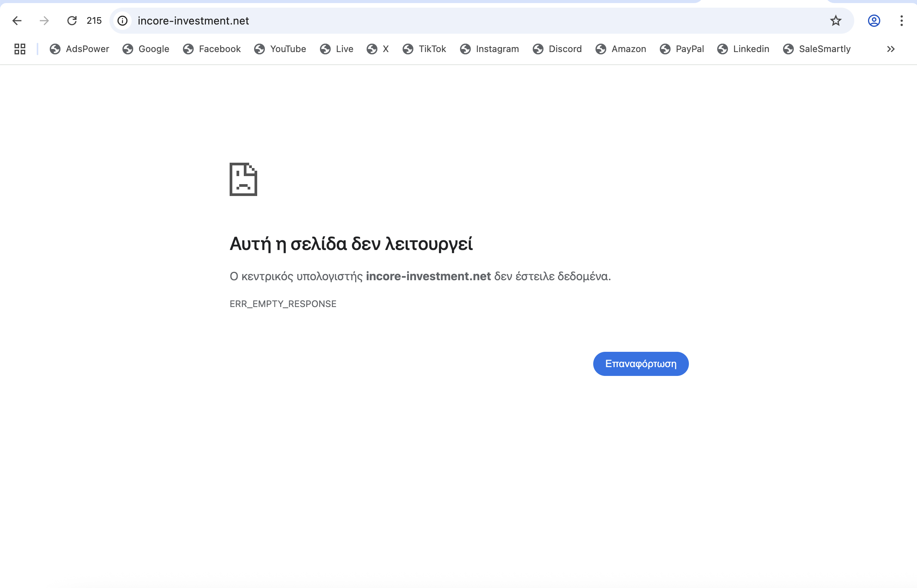Open the AdsPower bookmark
The width and height of the screenshot is (917, 588).
tap(79, 49)
